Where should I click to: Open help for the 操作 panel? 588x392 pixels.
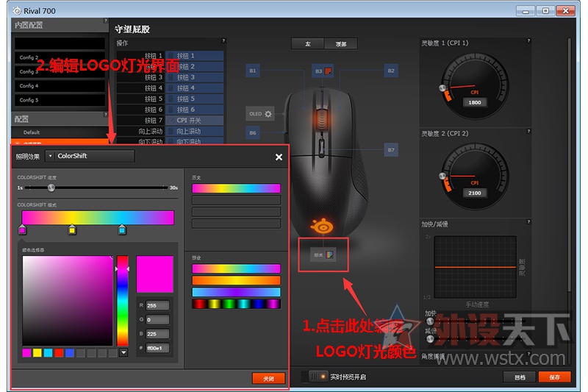(223, 40)
